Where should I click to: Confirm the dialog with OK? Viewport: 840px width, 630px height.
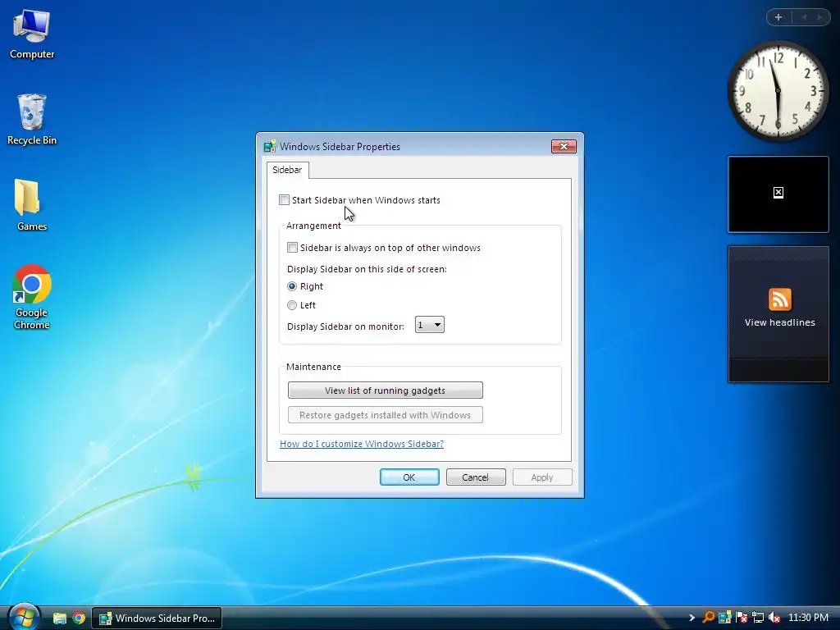point(409,477)
